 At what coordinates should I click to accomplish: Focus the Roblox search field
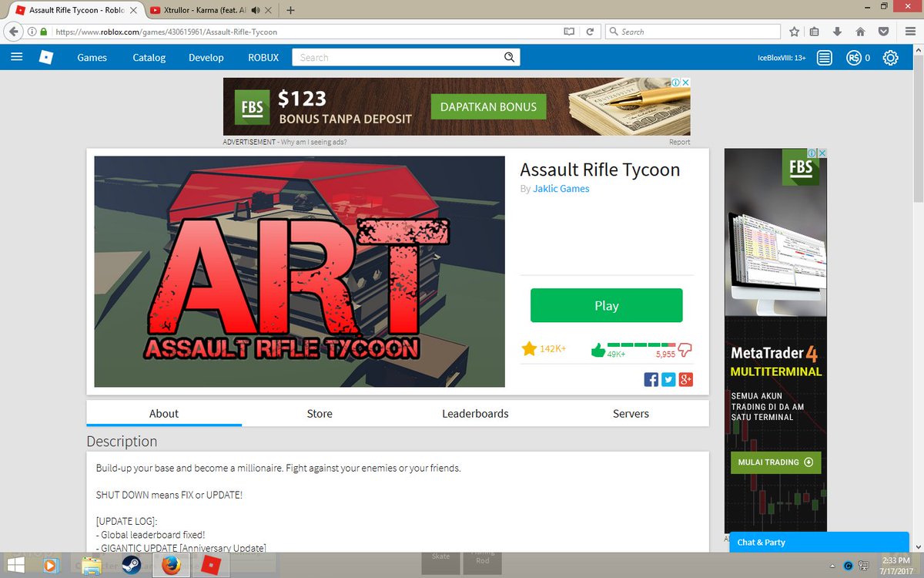pos(397,57)
